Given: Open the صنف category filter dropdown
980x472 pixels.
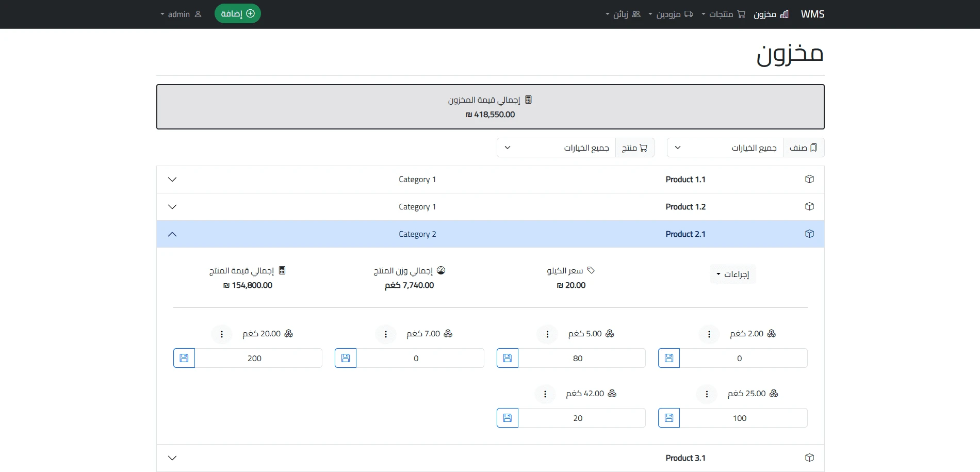Looking at the screenshot, I should (725, 148).
